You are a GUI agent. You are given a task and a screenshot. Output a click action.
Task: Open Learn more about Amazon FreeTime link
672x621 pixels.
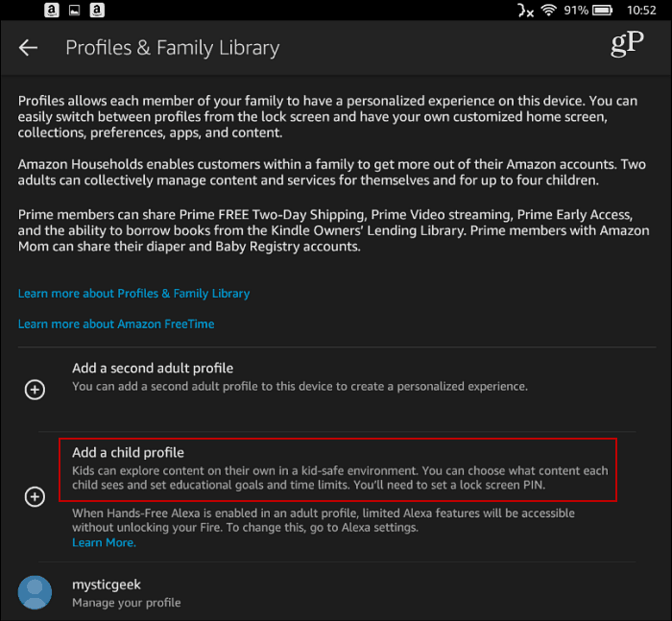(116, 324)
